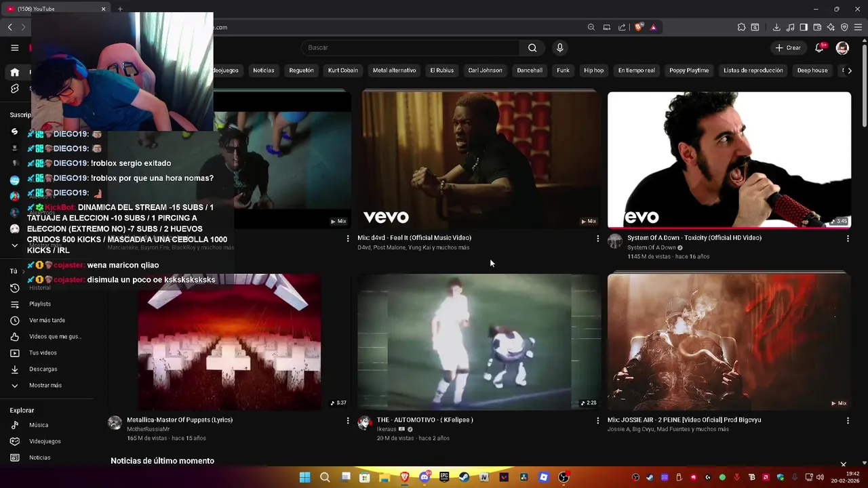The image size is (868, 488).
Task: Open the notifications bell
Action: coord(819,47)
